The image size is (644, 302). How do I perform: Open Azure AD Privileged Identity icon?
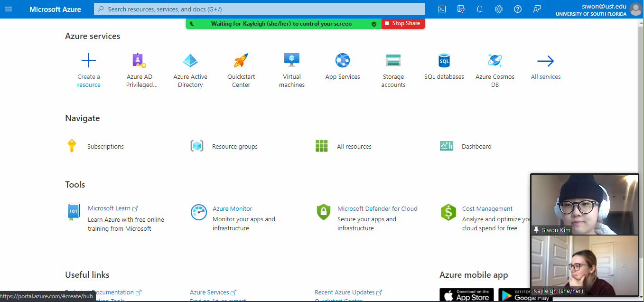(139, 60)
